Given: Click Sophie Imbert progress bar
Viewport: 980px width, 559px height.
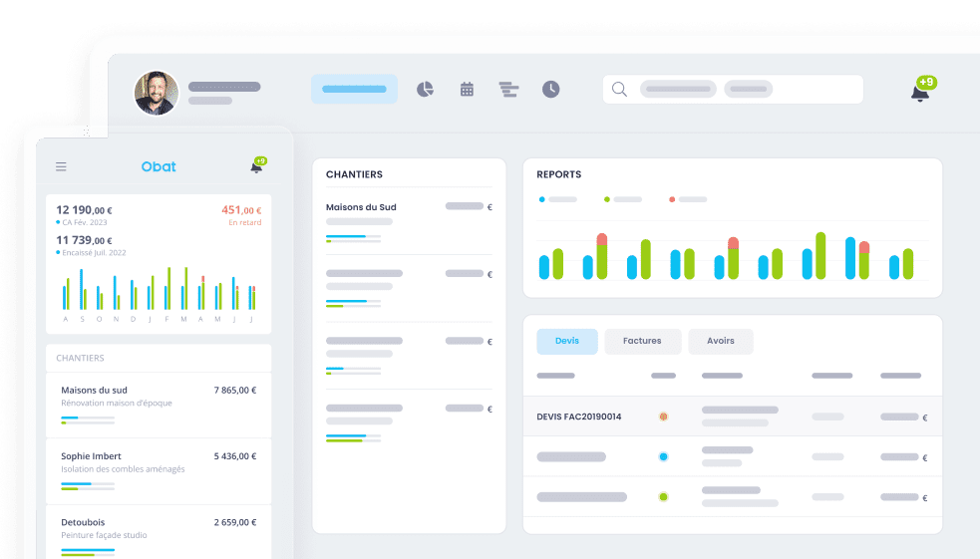Looking at the screenshot, I should coord(88,486).
